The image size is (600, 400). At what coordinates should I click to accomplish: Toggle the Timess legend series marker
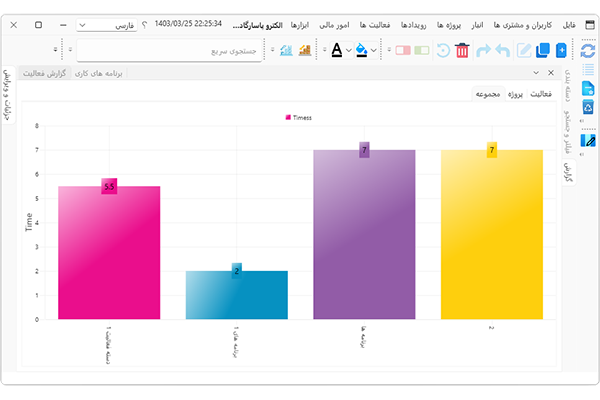(288, 117)
